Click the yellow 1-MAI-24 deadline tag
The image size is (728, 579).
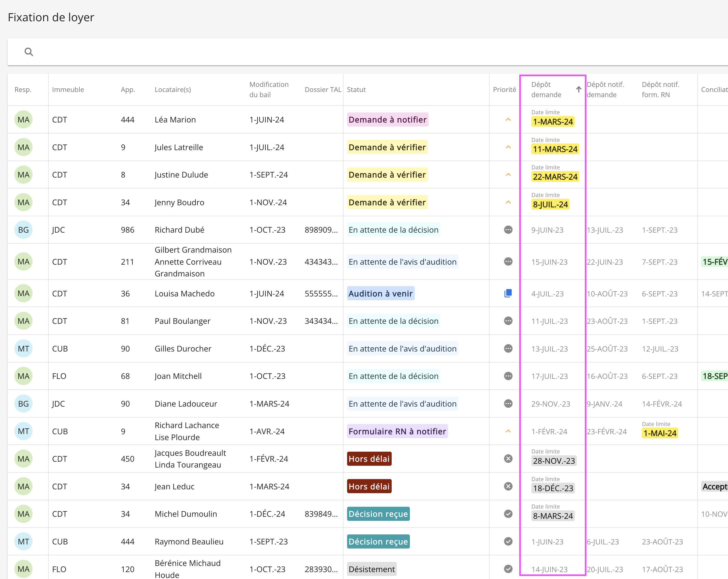click(x=660, y=433)
